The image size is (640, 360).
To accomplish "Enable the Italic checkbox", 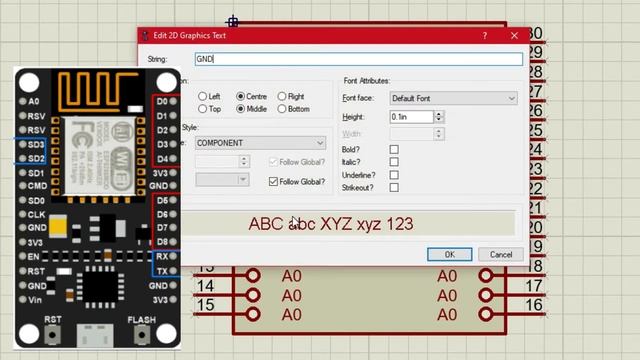I will pyautogui.click(x=394, y=162).
